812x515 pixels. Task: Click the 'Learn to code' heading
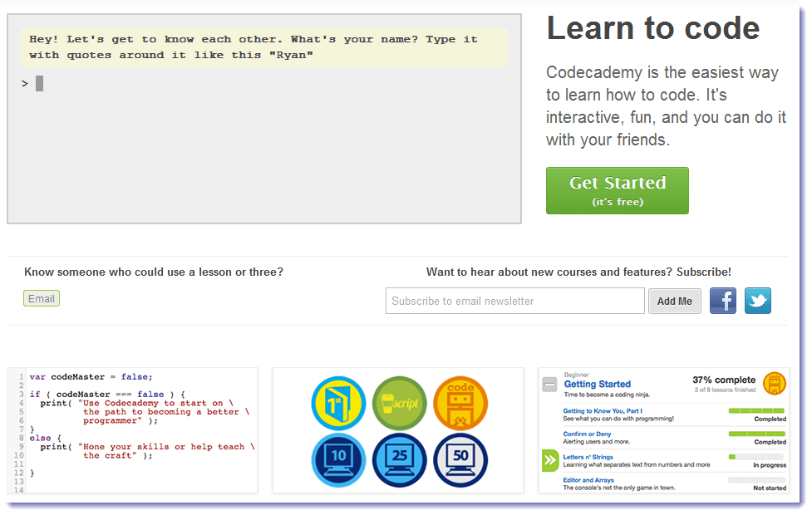653,28
